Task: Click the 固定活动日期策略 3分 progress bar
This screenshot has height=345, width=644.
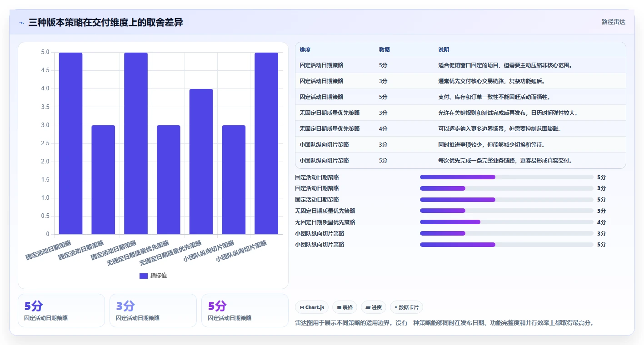Action: (x=507, y=188)
